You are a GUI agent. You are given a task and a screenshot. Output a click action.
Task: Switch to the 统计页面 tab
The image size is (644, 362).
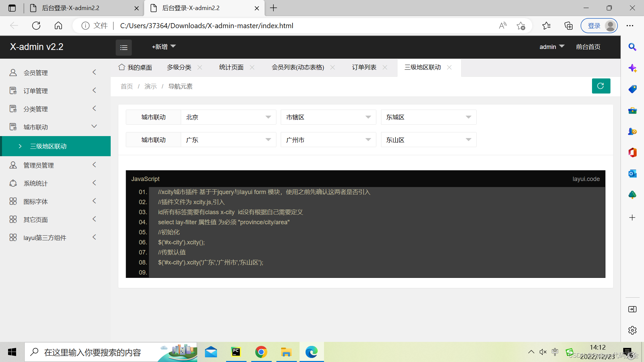coord(231,67)
